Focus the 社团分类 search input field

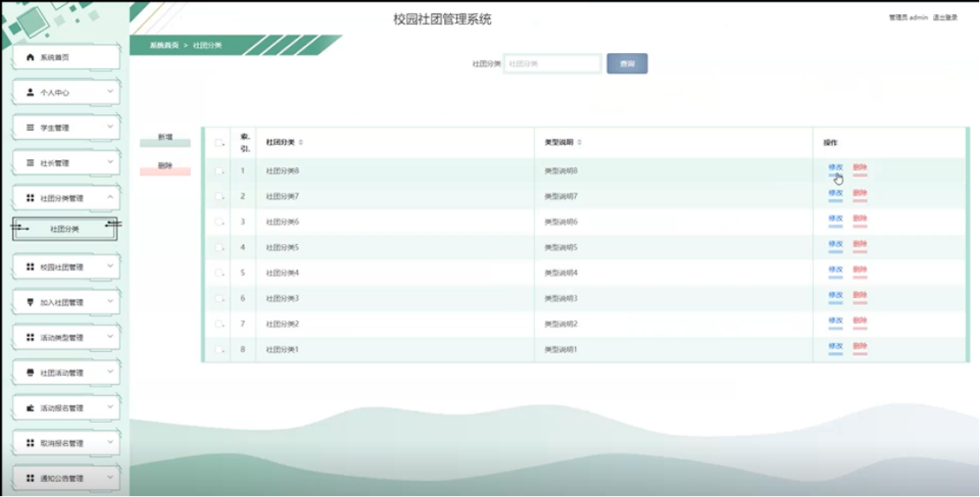pyautogui.click(x=553, y=64)
